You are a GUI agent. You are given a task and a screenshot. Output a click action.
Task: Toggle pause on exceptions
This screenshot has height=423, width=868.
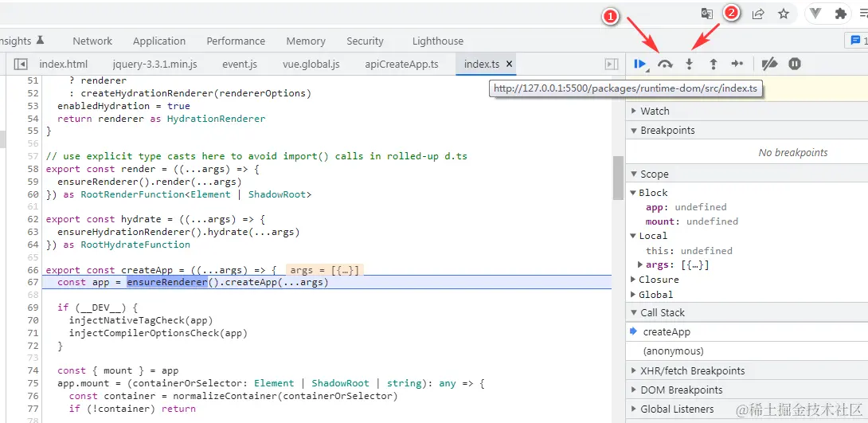point(795,65)
